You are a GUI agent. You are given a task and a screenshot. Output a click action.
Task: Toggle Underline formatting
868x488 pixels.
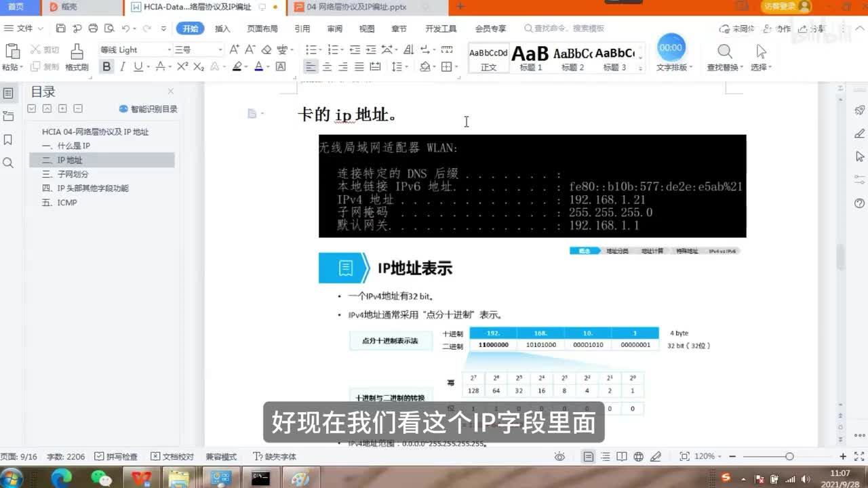[138, 66]
